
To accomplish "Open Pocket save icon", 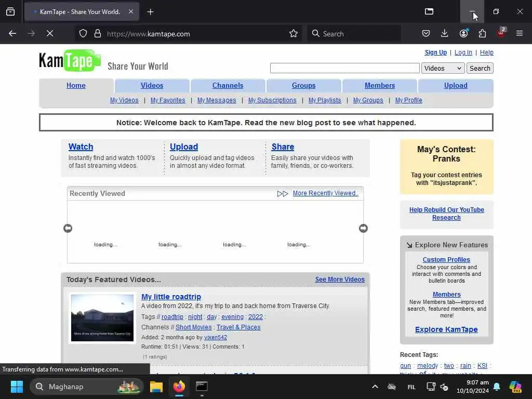I will pyautogui.click(x=426, y=33).
